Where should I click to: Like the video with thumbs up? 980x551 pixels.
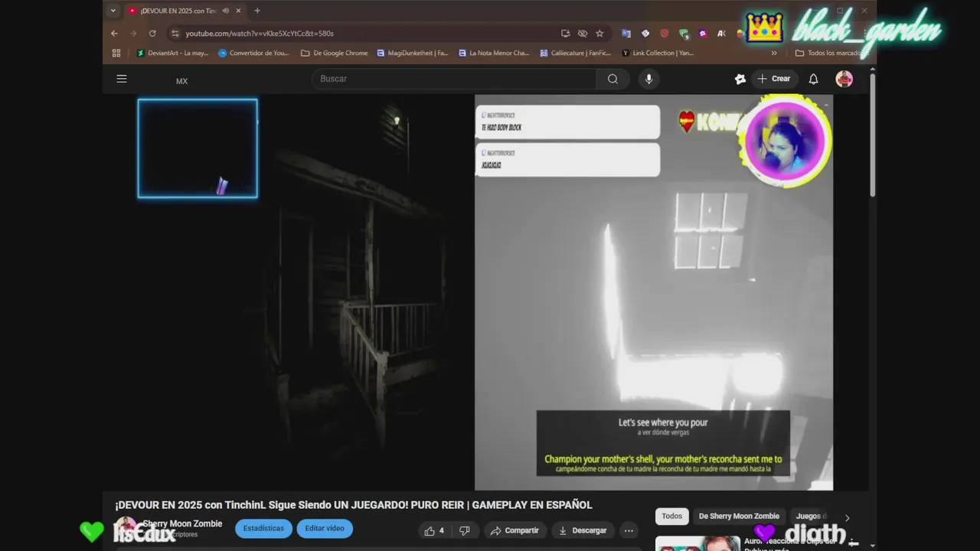click(434, 530)
